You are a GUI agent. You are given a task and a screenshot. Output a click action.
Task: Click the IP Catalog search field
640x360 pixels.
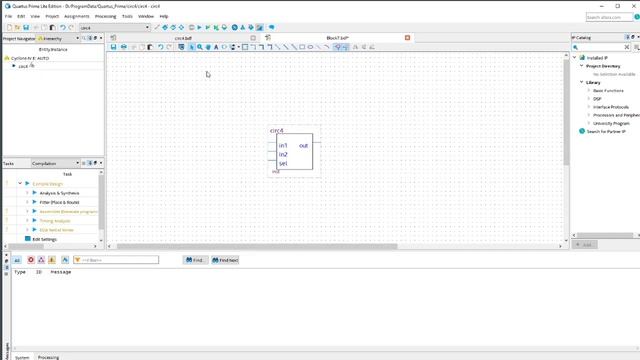[601, 47]
